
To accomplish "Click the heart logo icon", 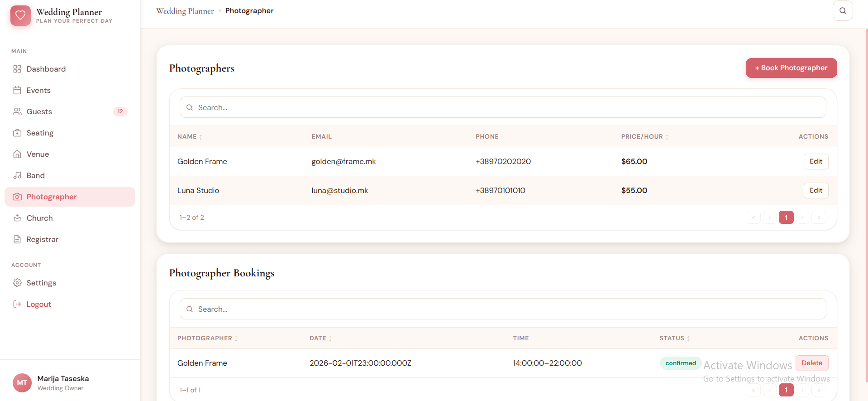I will [20, 15].
